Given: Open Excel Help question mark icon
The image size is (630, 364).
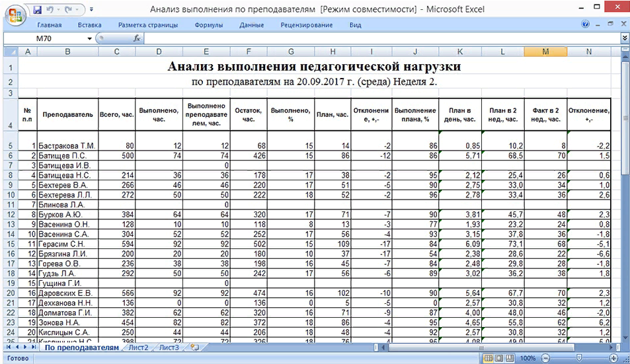Looking at the screenshot, I should tap(585, 25).
